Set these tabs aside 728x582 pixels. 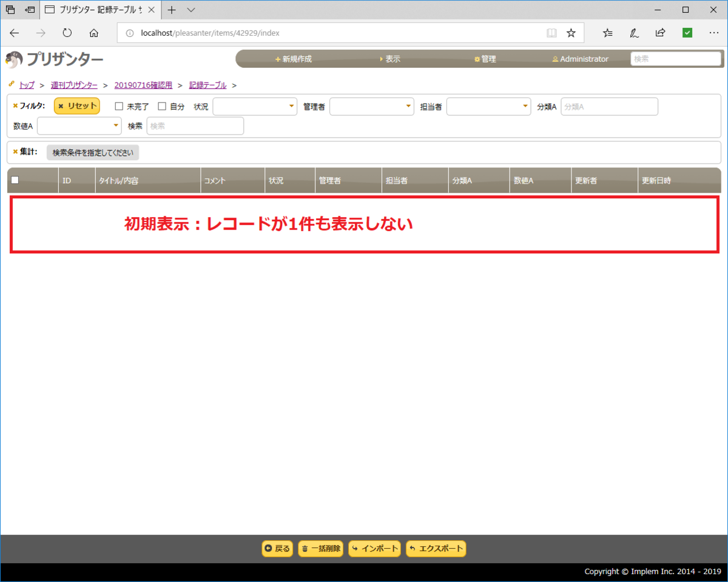pos(30,10)
